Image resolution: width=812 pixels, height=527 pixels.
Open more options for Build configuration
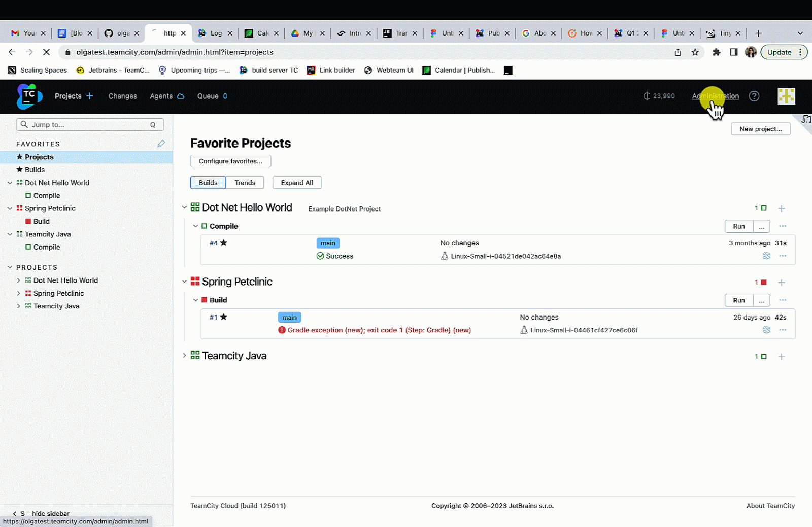click(x=783, y=300)
